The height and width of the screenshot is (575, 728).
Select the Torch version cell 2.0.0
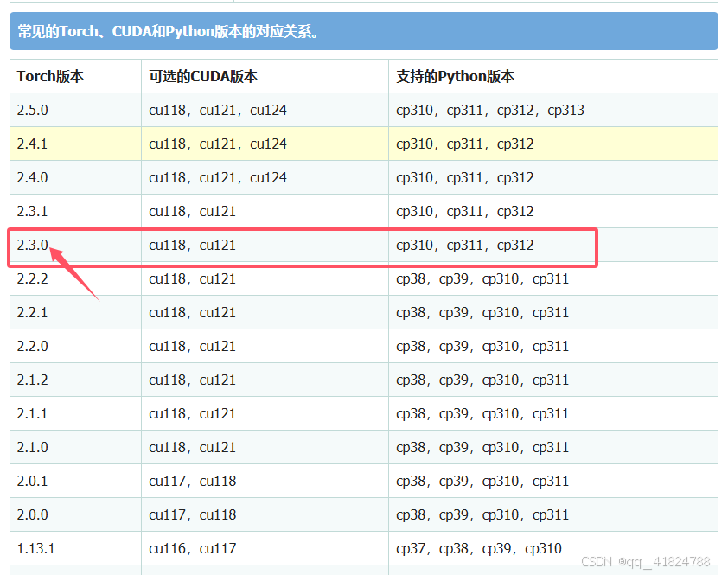coord(76,514)
